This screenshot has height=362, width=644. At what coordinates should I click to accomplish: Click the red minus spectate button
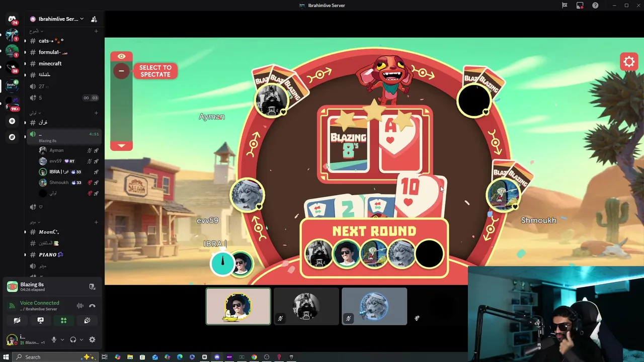coord(121,71)
